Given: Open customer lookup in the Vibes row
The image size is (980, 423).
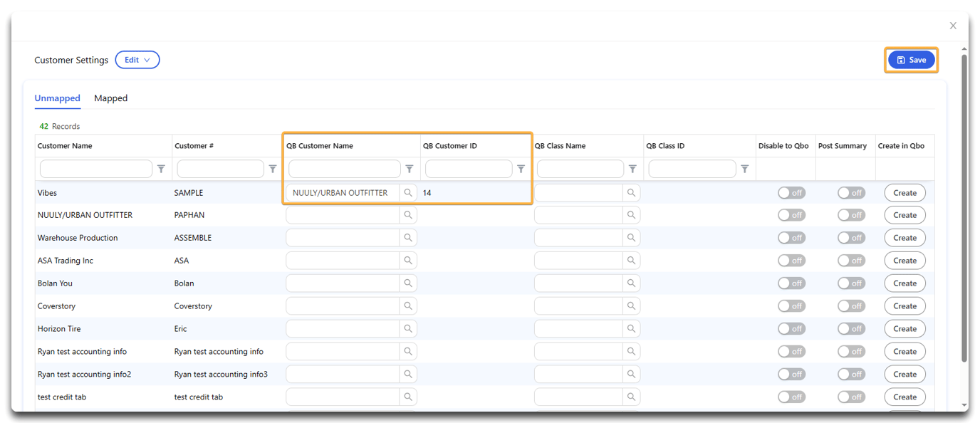Looking at the screenshot, I should (x=407, y=192).
